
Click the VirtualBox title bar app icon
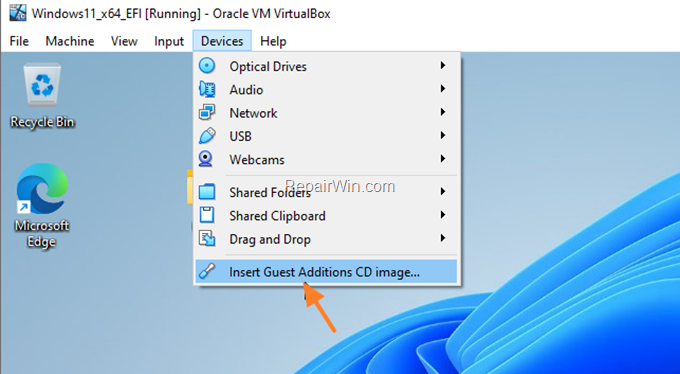tap(18, 13)
